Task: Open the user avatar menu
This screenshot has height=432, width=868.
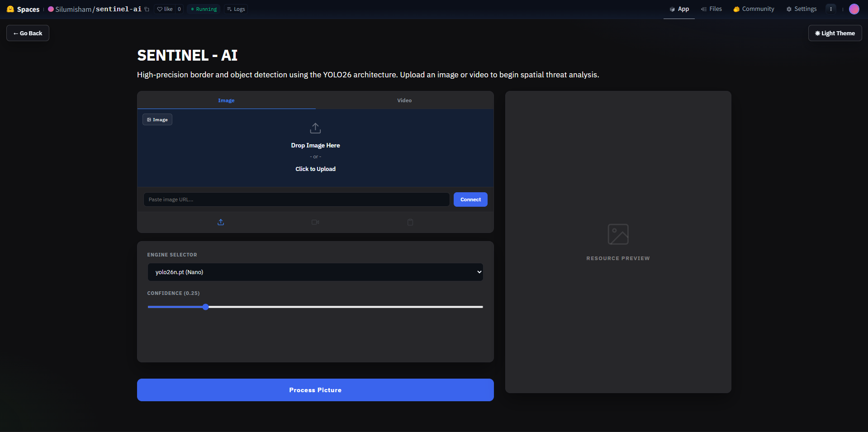Action: (x=854, y=9)
